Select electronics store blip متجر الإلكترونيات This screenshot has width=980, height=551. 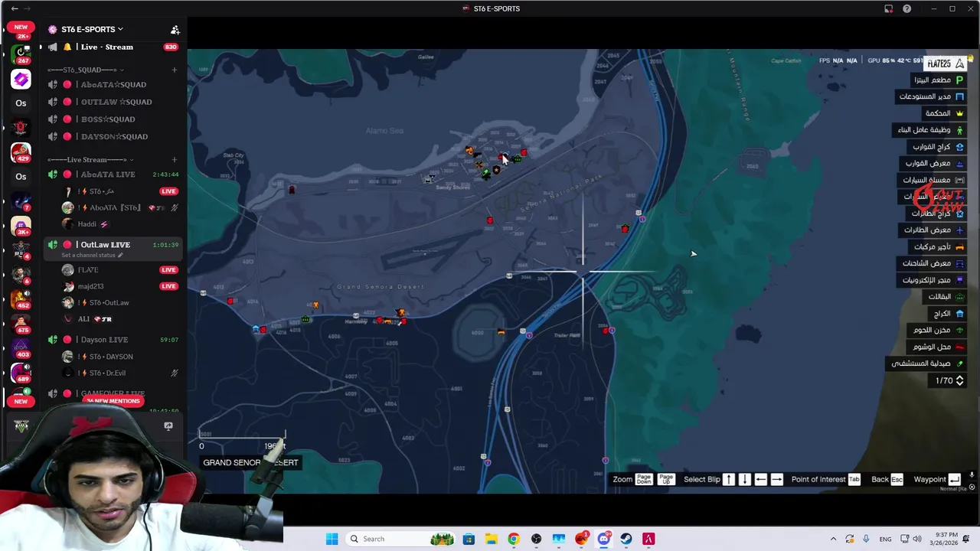(x=933, y=280)
